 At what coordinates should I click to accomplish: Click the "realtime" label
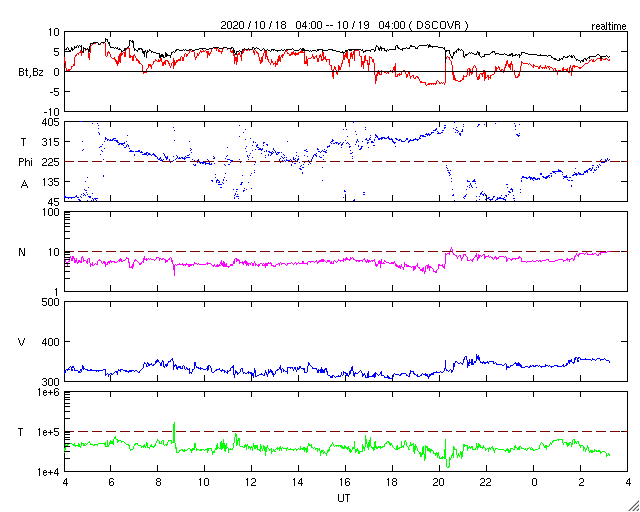tap(609, 27)
